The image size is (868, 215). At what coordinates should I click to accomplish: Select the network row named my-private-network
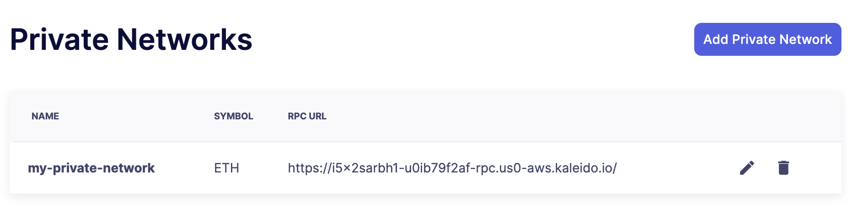(x=91, y=168)
